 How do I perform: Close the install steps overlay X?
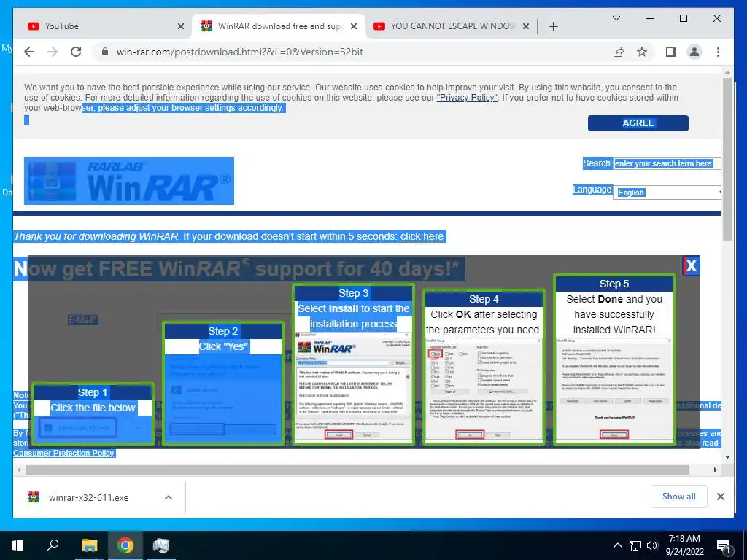click(x=691, y=265)
